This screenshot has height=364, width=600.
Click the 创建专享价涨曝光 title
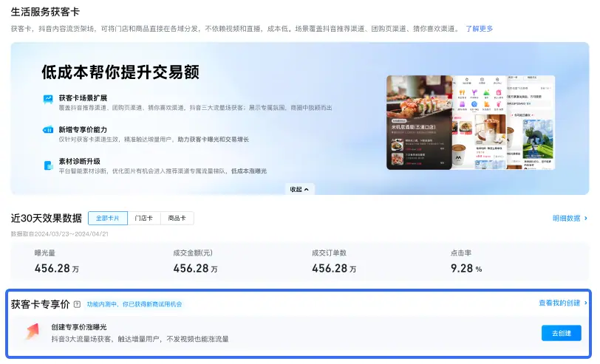coord(79,327)
